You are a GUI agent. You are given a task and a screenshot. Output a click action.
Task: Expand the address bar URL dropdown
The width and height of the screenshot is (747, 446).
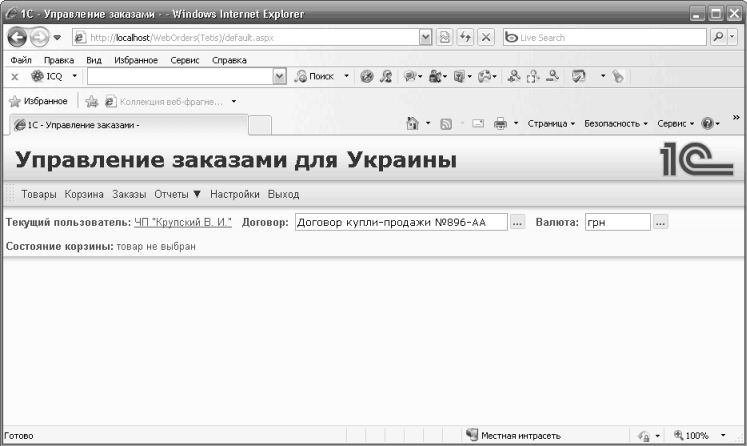[427, 37]
